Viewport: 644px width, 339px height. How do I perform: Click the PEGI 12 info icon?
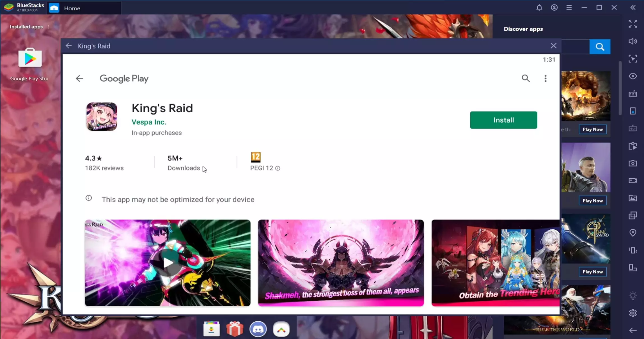(278, 168)
